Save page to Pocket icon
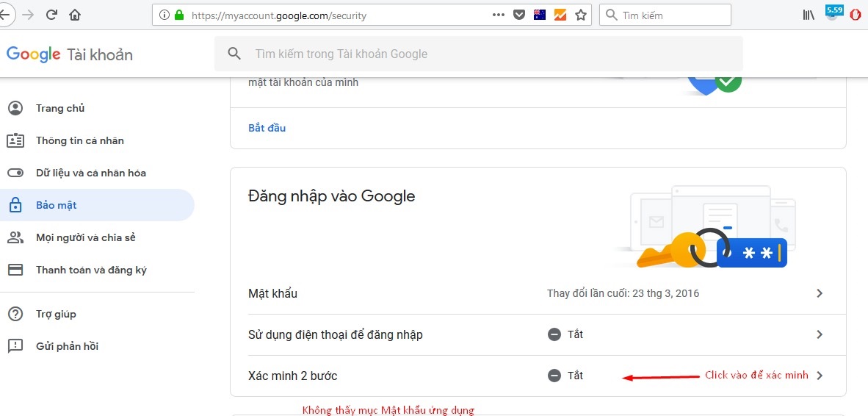Image resolution: width=868 pixels, height=416 pixels. click(x=518, y=15)
